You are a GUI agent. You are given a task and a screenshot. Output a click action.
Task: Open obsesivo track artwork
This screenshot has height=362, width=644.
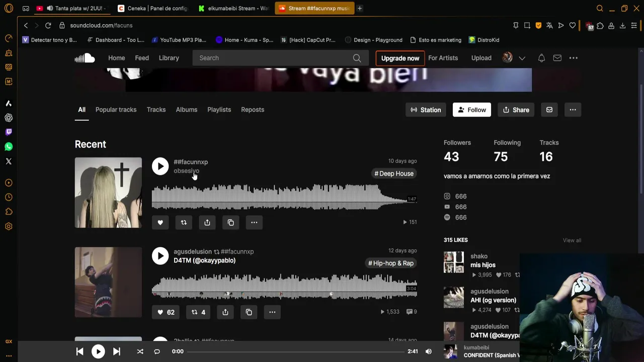coord(108,193)
